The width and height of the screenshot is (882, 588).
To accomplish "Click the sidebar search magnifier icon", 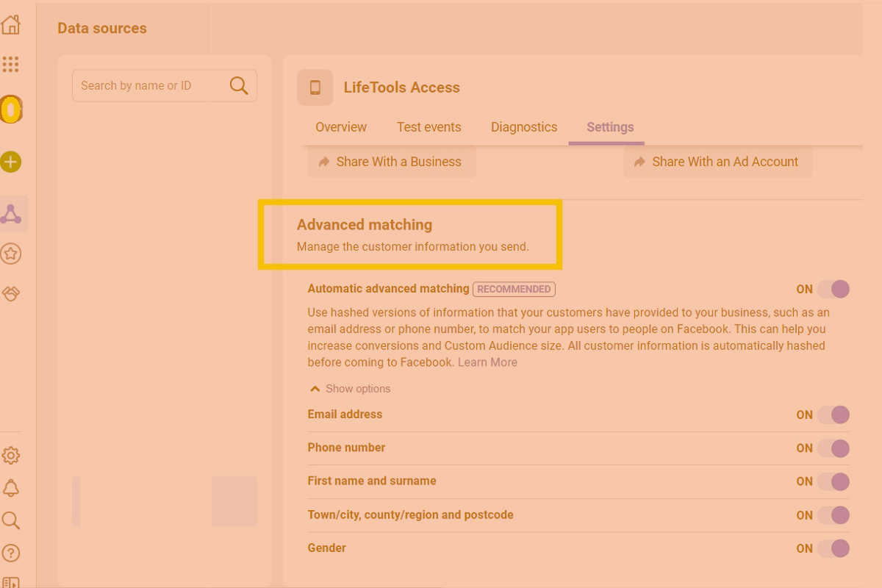I will click(10, 520).
